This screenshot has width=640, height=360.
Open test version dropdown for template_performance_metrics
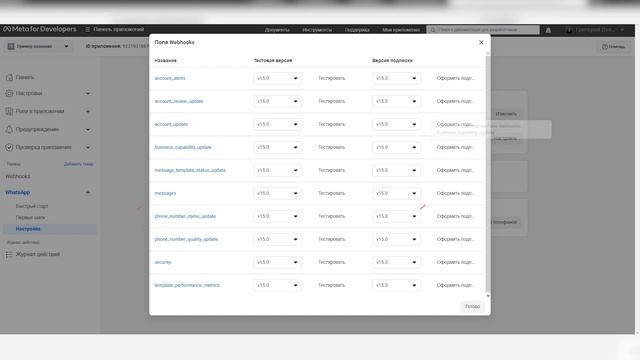(278, 285)
